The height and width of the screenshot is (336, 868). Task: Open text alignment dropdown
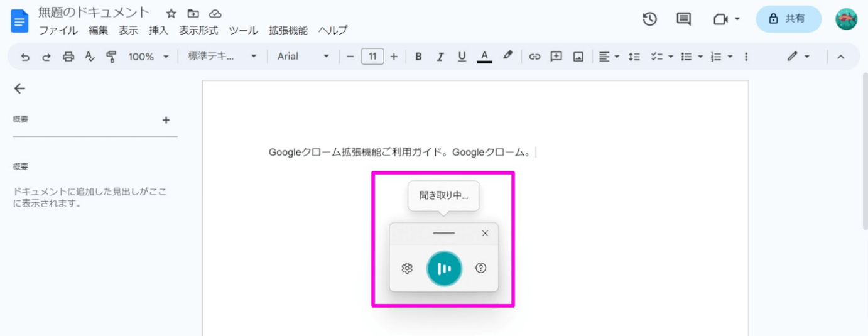point(609,57)
